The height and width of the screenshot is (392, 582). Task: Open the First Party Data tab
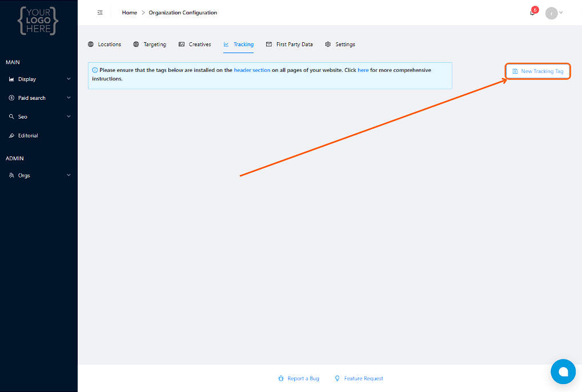tap(290, 44)
